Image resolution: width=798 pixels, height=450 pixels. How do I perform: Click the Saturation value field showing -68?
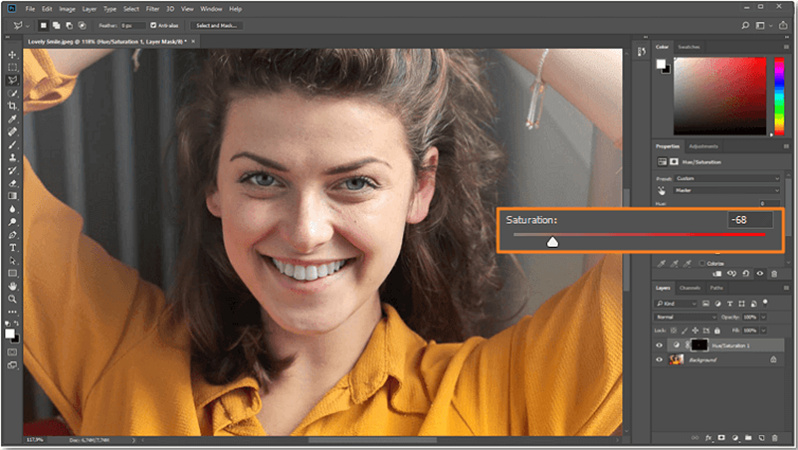(750, 219)
